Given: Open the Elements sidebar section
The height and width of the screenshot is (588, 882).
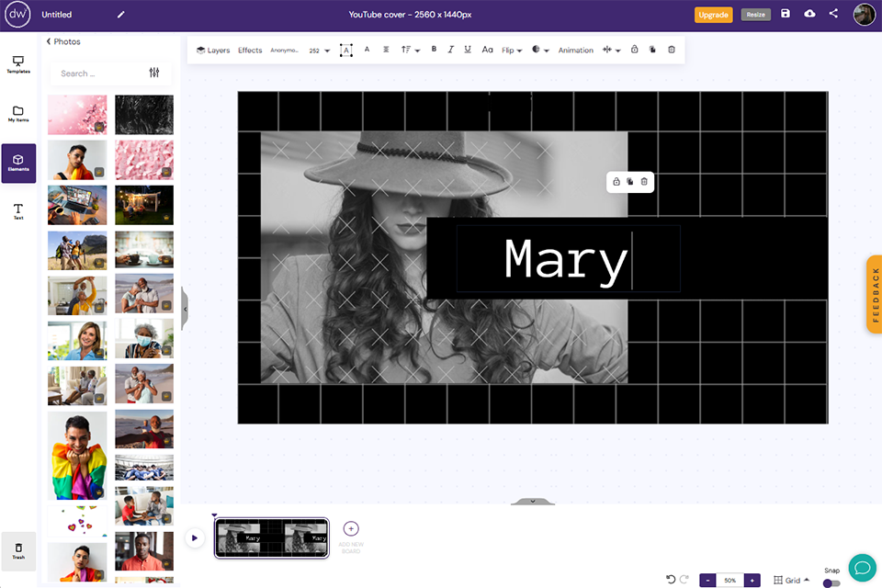Looking at the screenshot, I should pos(18,163).
